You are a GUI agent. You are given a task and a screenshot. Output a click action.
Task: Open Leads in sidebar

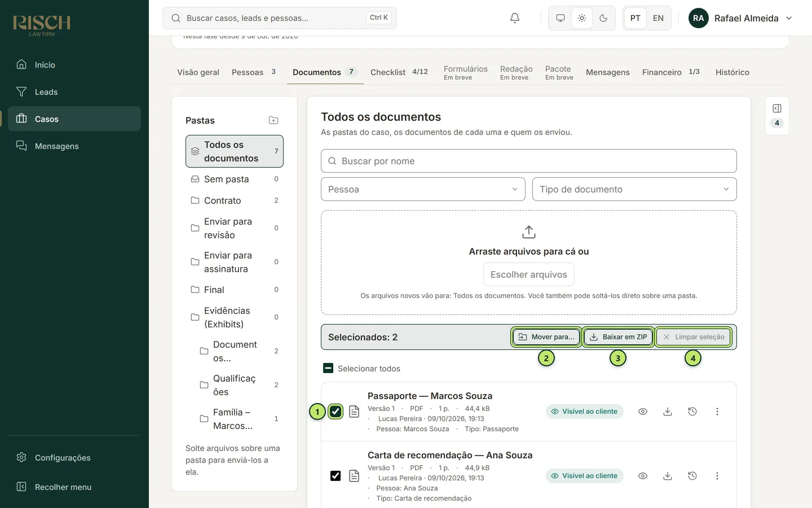coord(74,92)
